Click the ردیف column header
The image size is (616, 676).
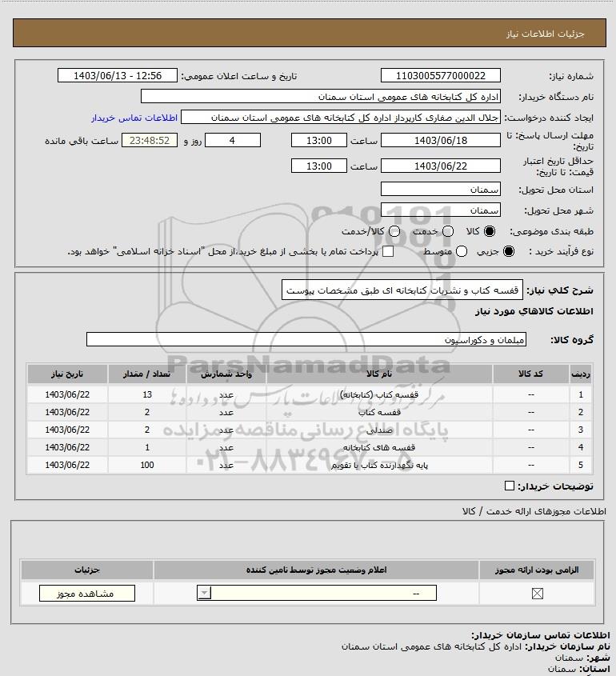[x=581, y=374]
